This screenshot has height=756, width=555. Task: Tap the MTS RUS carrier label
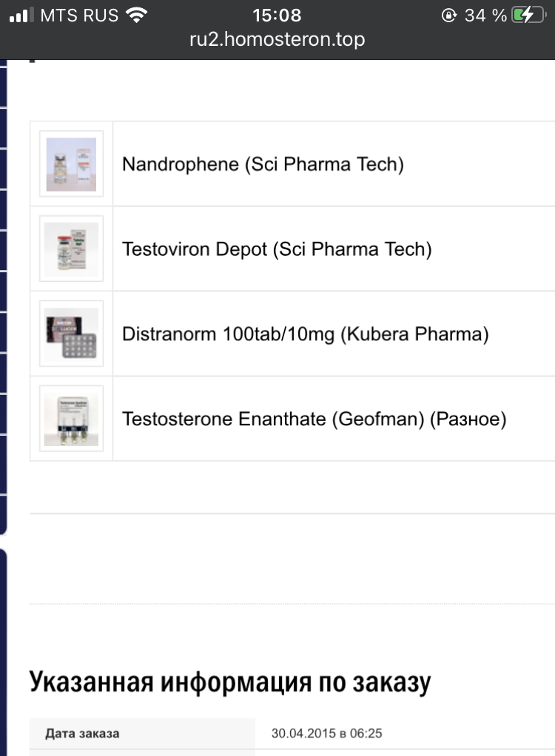coord(79,15)
